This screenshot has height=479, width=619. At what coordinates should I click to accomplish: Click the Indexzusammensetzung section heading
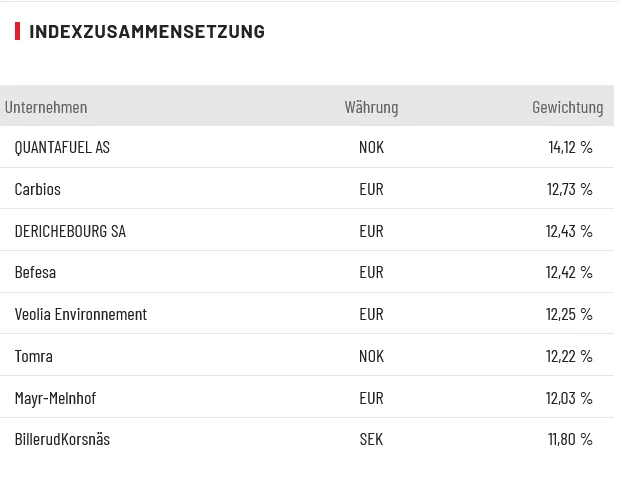pos(147,31)
